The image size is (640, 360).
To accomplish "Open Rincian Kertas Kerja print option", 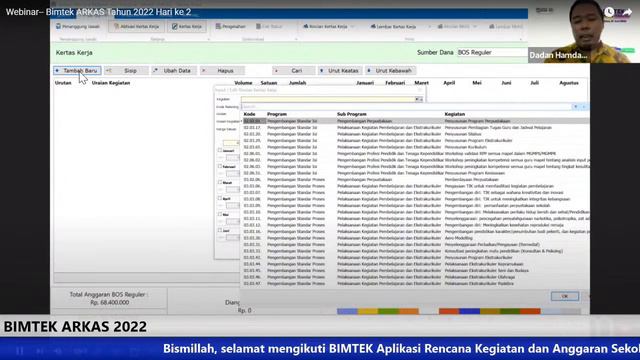I will (325, 27).
